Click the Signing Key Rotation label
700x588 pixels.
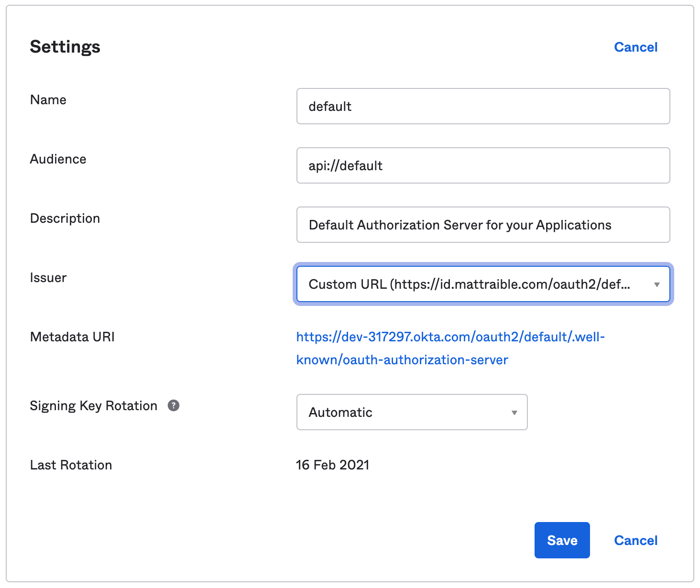94,405
